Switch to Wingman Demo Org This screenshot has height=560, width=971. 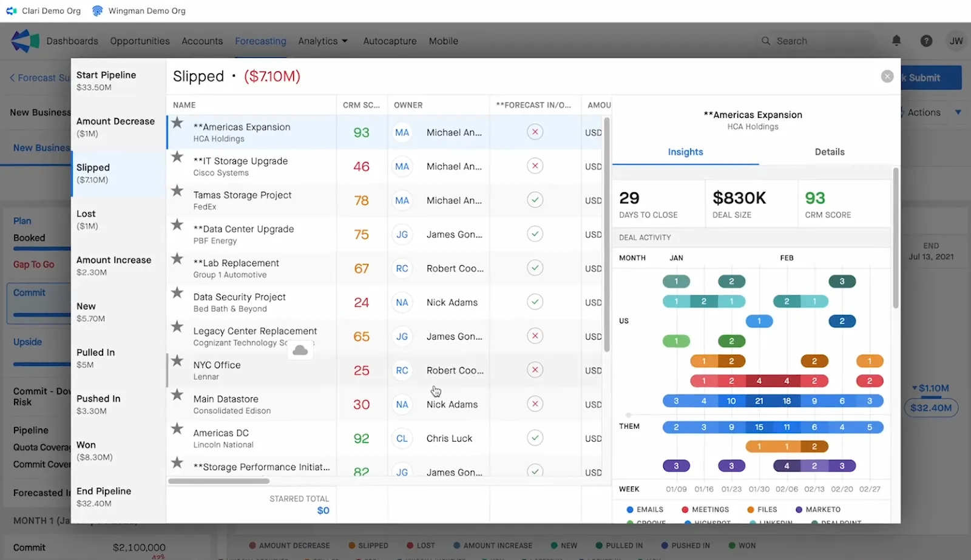point(139,11)
